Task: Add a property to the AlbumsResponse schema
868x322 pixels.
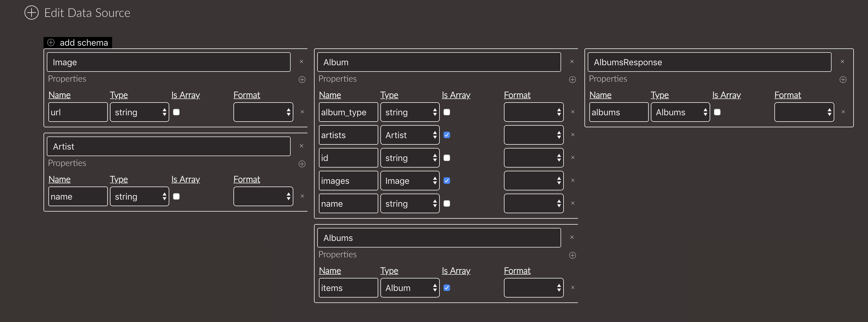Action: click(843, 79)
